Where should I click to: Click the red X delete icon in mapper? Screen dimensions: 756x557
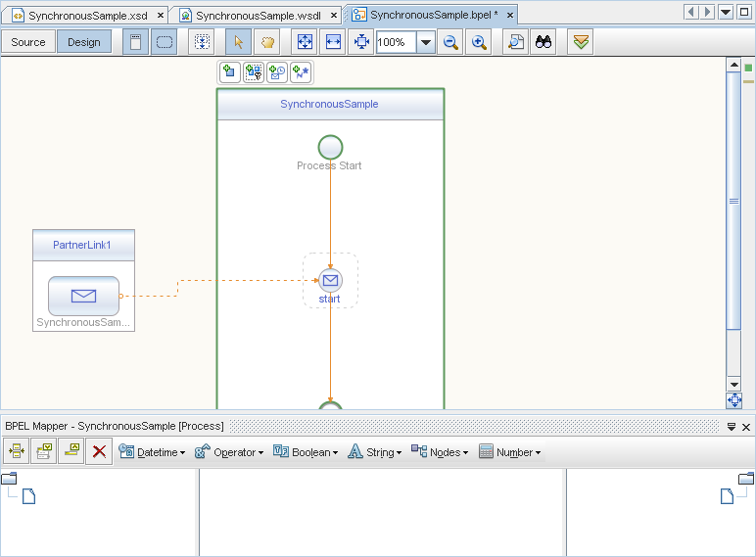coord(99,451)
